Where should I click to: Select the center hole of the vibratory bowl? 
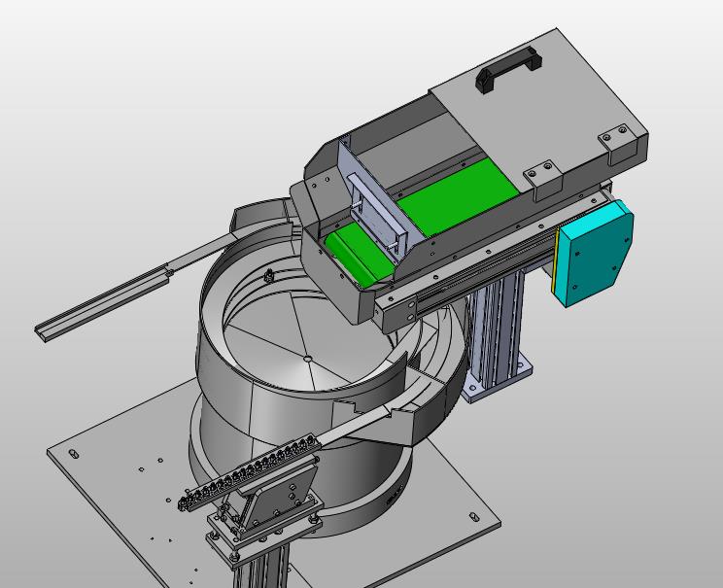307,358
